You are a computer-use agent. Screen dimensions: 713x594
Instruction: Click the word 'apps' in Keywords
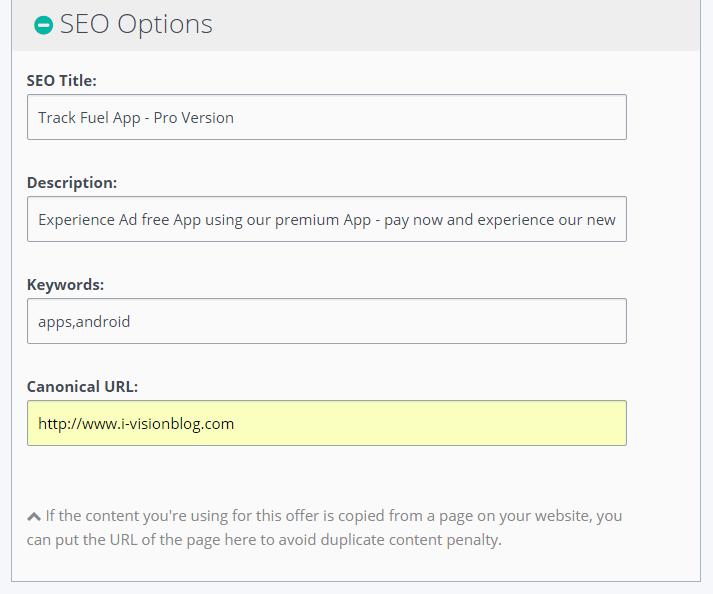(x=55, y=322)
